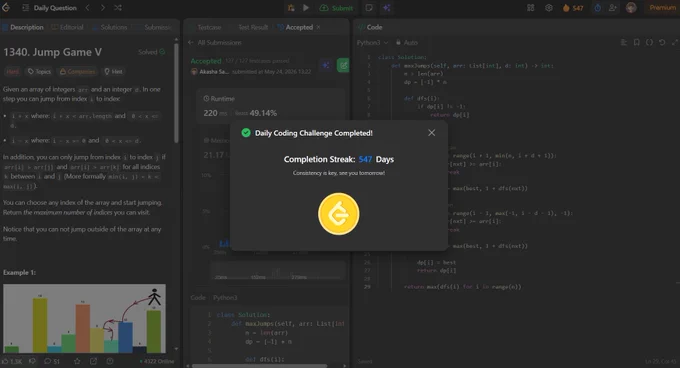Toggle the Auto lock option
Screen dimensions: 680x368
pyautogui.click(x=407, y=42)
